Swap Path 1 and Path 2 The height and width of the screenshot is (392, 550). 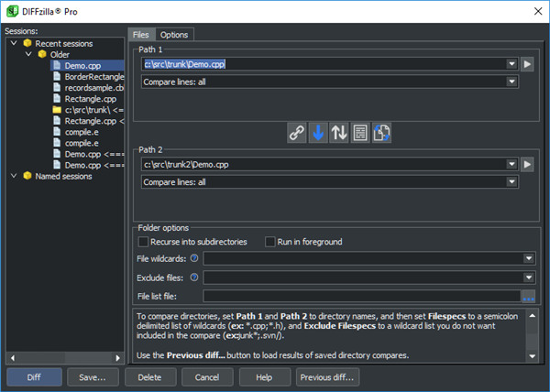pos(339,133)
